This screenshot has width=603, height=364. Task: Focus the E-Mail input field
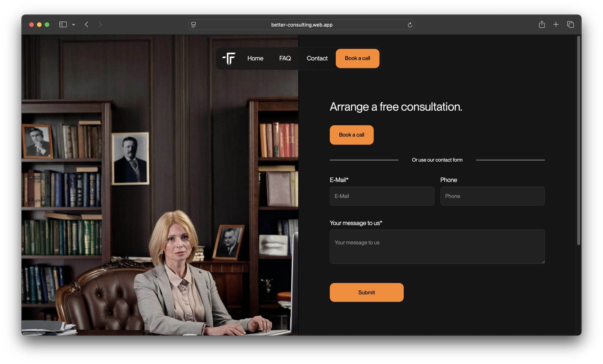[382, 196]
